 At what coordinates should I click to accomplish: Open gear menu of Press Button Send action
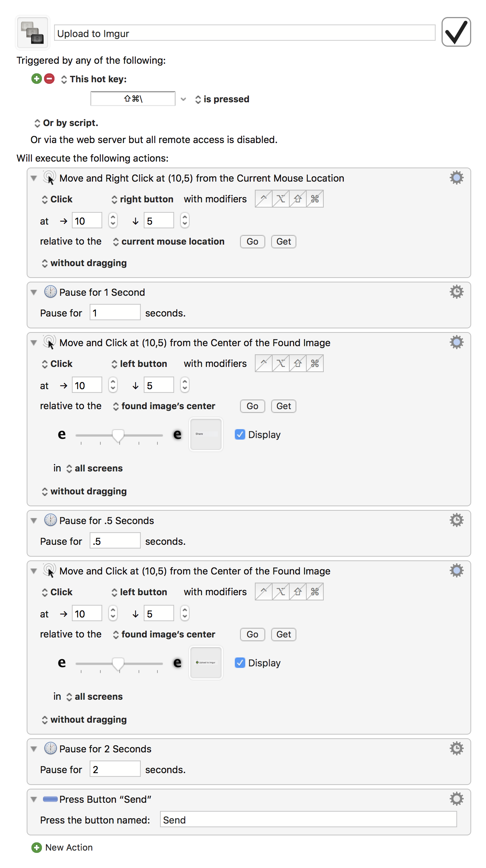point(456,799)
